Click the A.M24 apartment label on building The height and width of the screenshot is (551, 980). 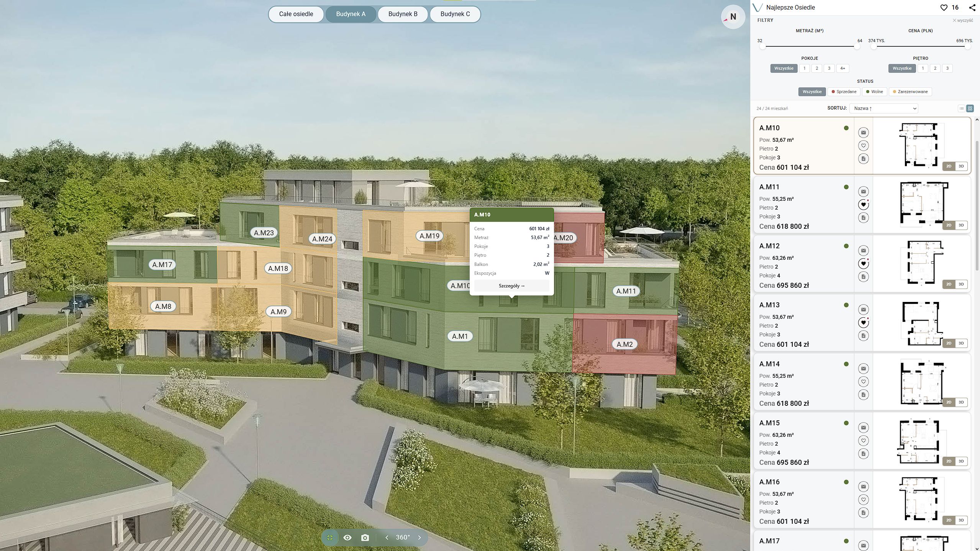[x=322, y=239]
